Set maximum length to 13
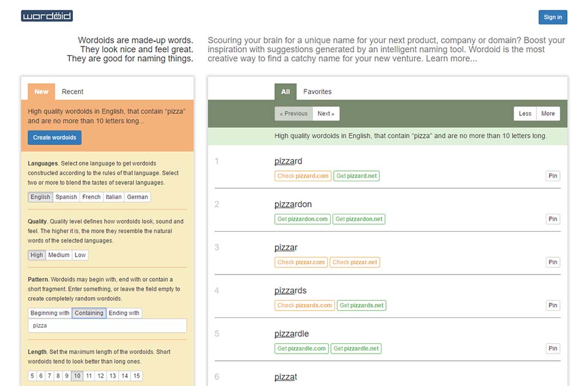Screen dimensions: 588x386 click(113, 376)
